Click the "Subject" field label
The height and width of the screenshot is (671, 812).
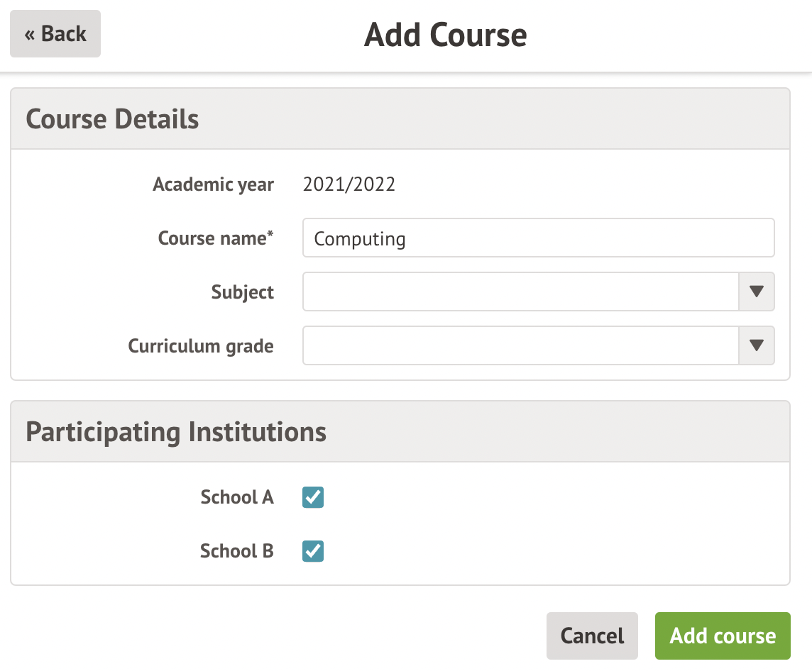243,292
